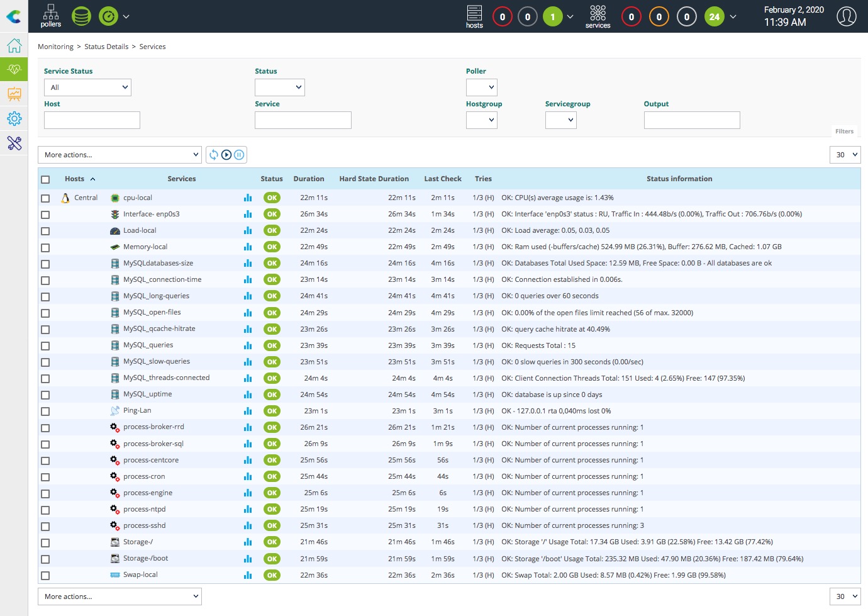868x616 pixels.
Task: Click Monitoring in the breadcrumb
Action: pyautogui.click(x=55, y=47)
